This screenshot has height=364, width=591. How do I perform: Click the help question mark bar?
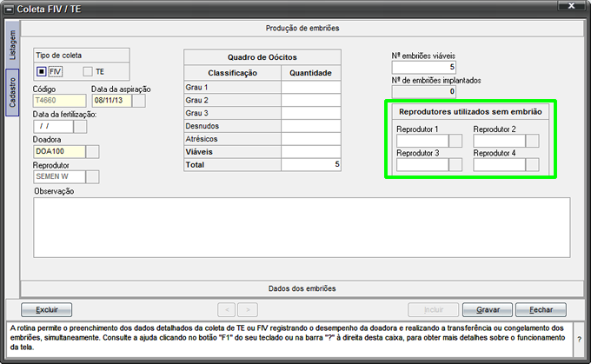(580, 339)
